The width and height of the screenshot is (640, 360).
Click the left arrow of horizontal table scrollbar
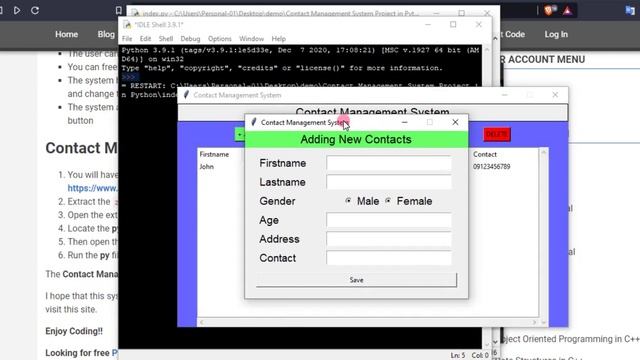pyautogui.click(x=201, y=322)
